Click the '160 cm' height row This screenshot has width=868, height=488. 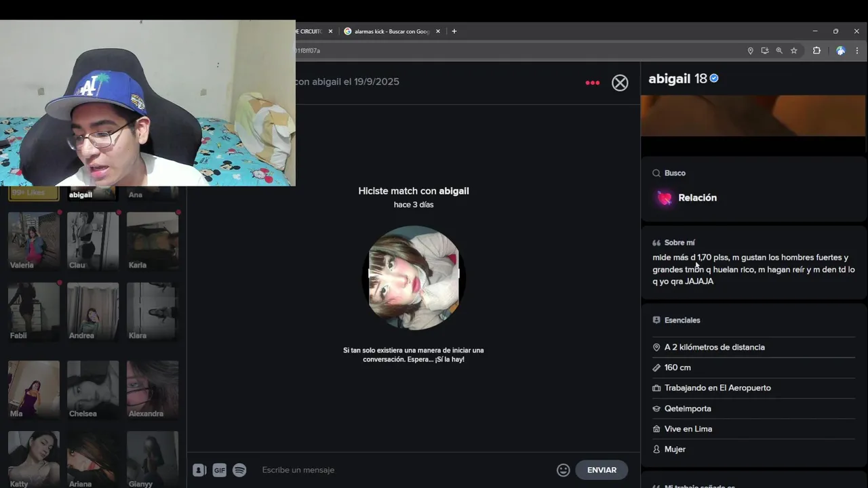pos(753,367)
